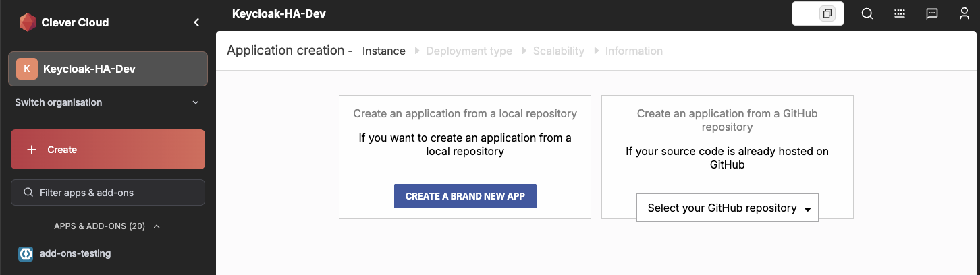Click the orange K organisation avatar
Viewport: 980px width, 275px height.
click(27, 69)
